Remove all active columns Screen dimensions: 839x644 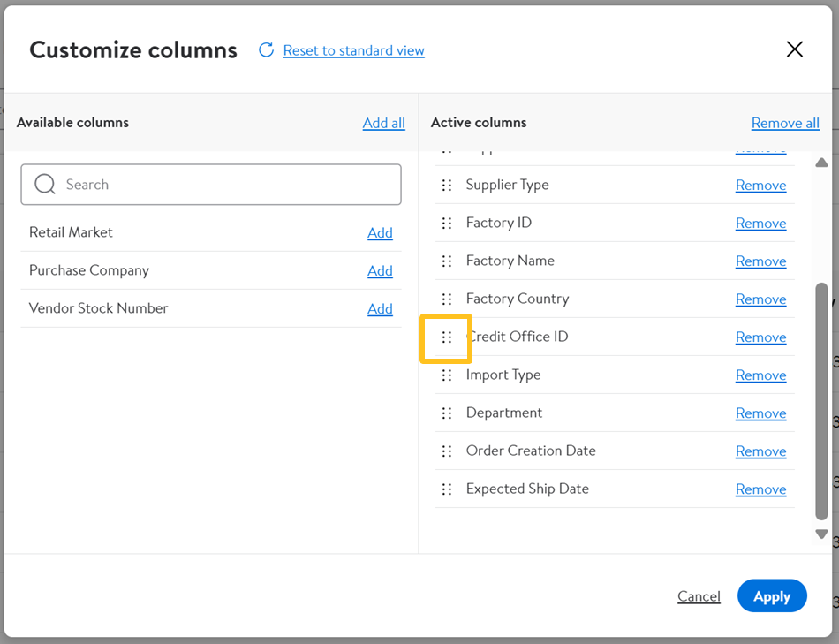click(785, 123)
